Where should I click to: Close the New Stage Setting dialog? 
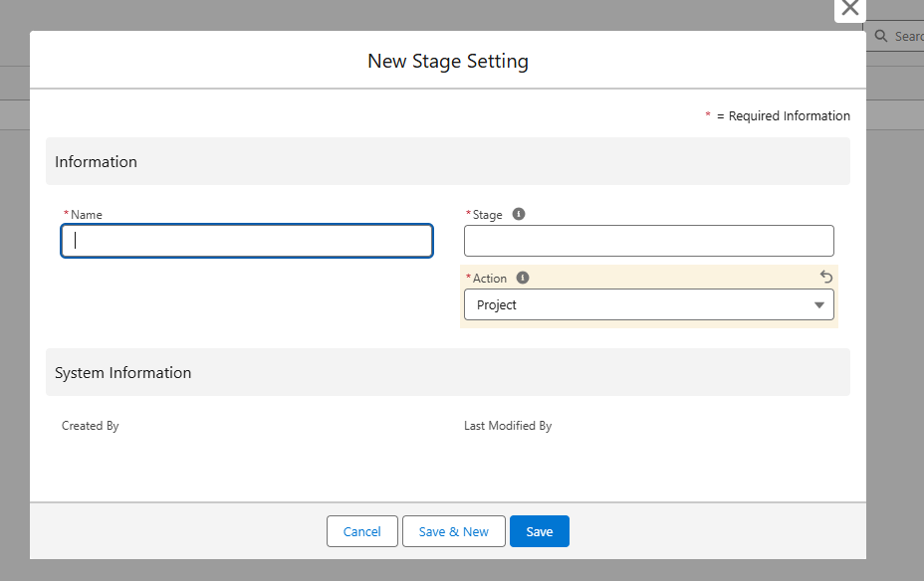pos(849,9)
